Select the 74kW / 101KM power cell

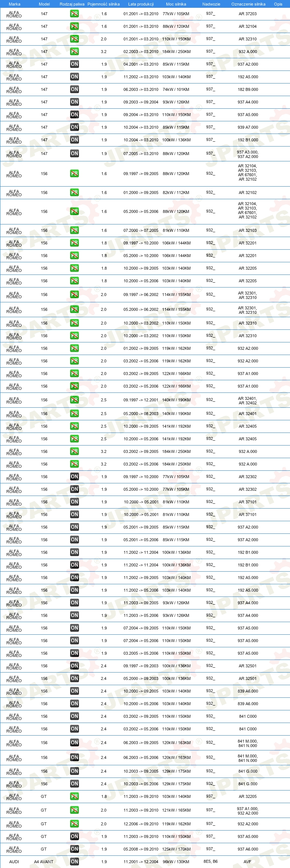point(176,89)
